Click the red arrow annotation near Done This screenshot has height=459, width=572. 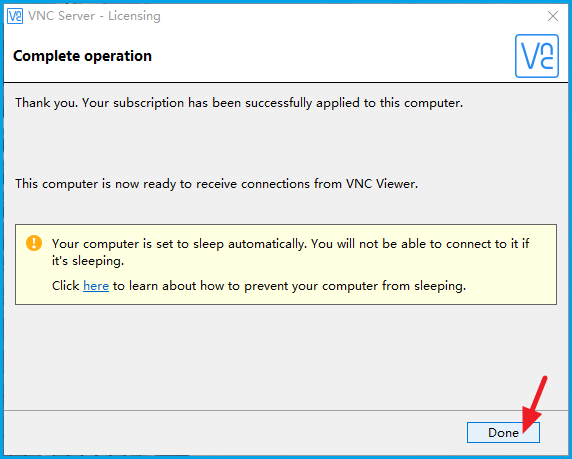pyautogui.click(x=534, y=404)
